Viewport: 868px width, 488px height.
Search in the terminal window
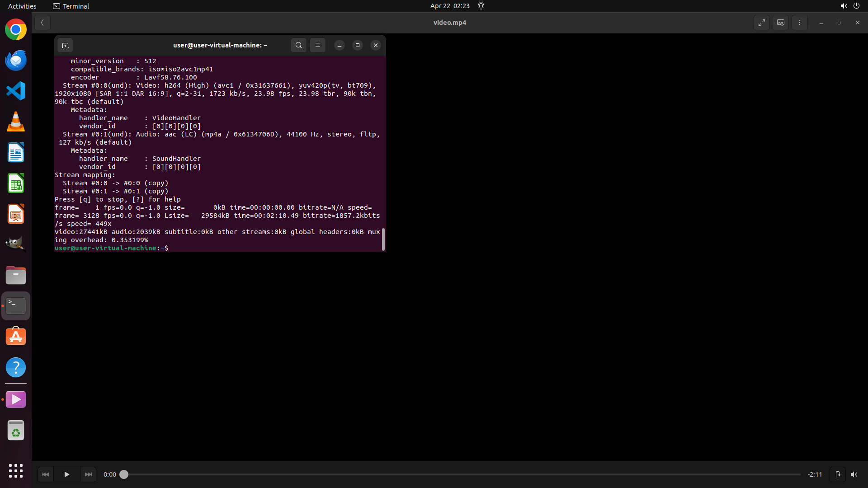[x=298, y=45]
